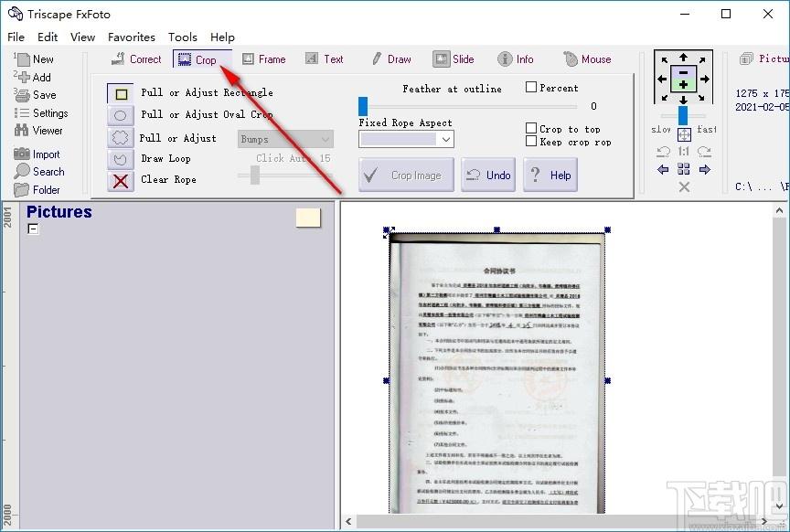Open Folder in the left sidebar
Viewport: 790px width, 532px height.
(37, 190)
